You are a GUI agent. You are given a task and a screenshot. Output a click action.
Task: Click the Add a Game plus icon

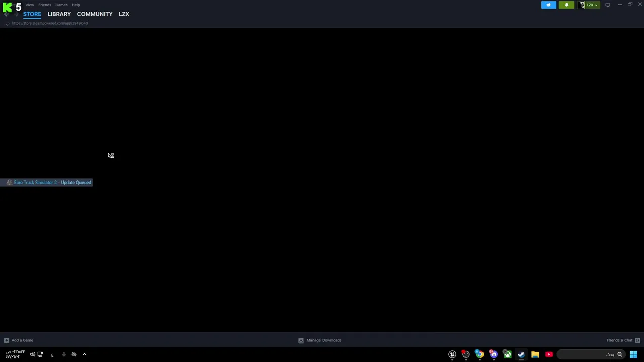click(x=6, y=340)
